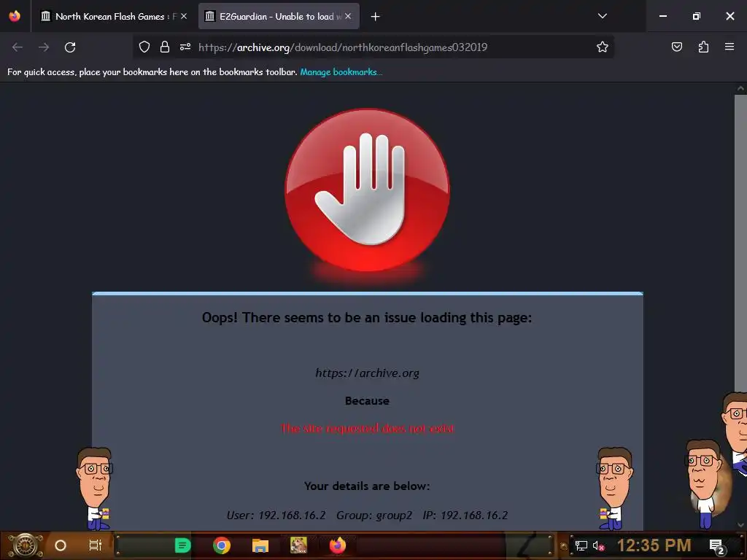Image resolution: width=747 pixels, height=560 pixels.
Task: Minimize the Firefox window
Action: tap(662, 16)
